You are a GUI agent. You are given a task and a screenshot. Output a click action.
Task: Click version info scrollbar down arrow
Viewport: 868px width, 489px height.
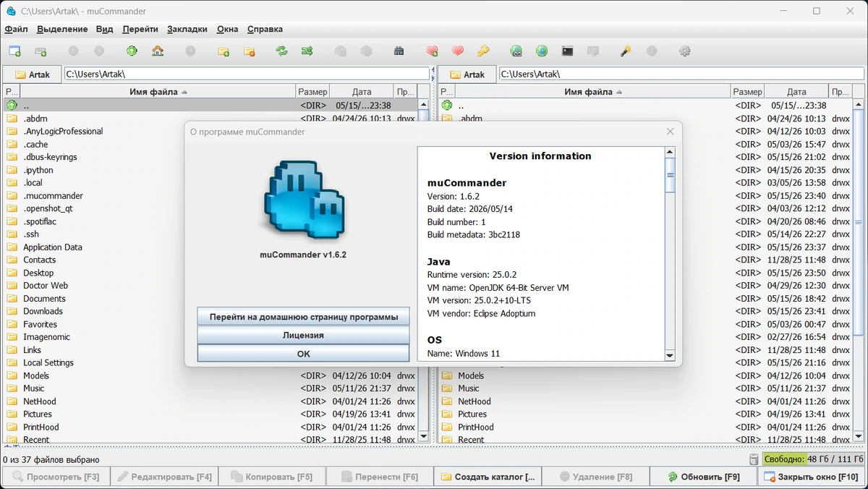(670, 355)
